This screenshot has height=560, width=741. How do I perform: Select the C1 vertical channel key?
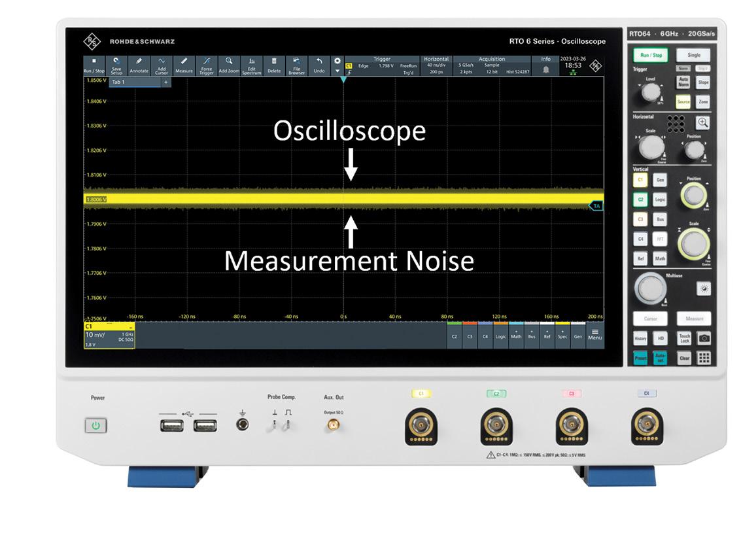640,179
